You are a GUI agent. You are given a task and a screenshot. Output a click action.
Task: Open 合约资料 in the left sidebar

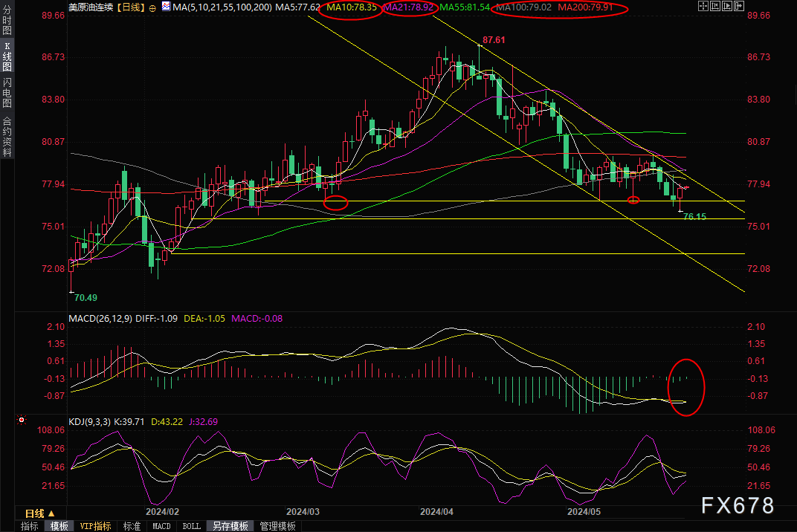(7, 136)
